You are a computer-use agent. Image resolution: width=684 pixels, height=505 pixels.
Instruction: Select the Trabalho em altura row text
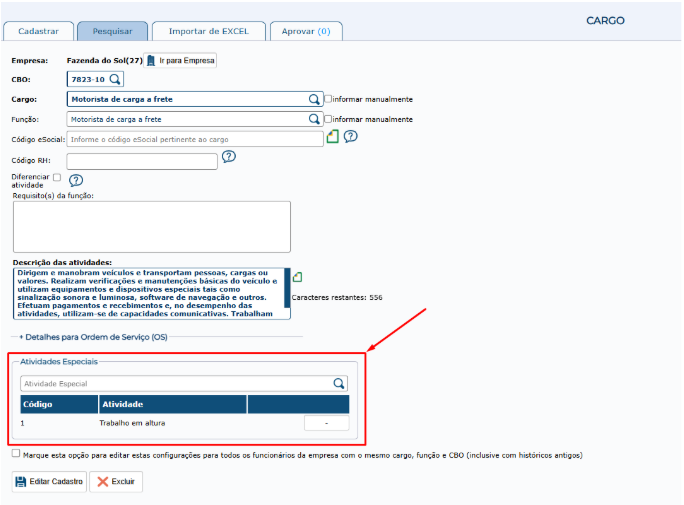click(x=132, y=423)
